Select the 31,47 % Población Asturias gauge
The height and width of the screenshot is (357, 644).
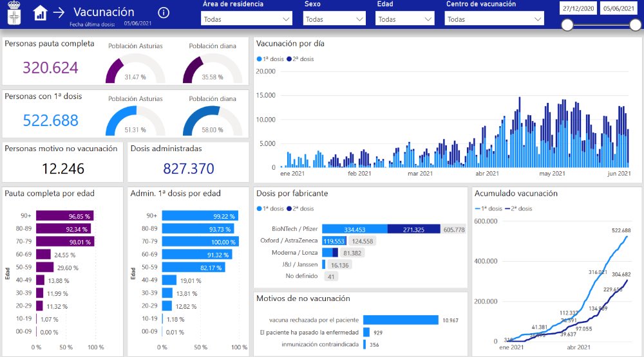click(135, 69)
